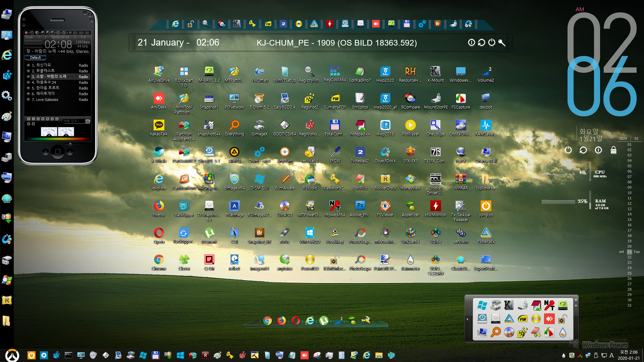Image resolution: width=644 pixels, height=362 pixels.
Task: Click the Overwatch-style start button
Action: [12, 355]
